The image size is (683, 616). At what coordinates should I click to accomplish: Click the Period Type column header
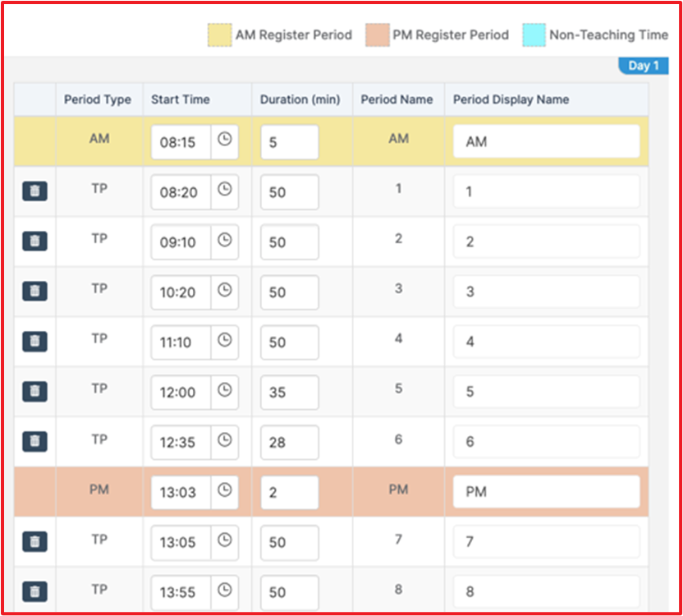click(x=98, y=99)
